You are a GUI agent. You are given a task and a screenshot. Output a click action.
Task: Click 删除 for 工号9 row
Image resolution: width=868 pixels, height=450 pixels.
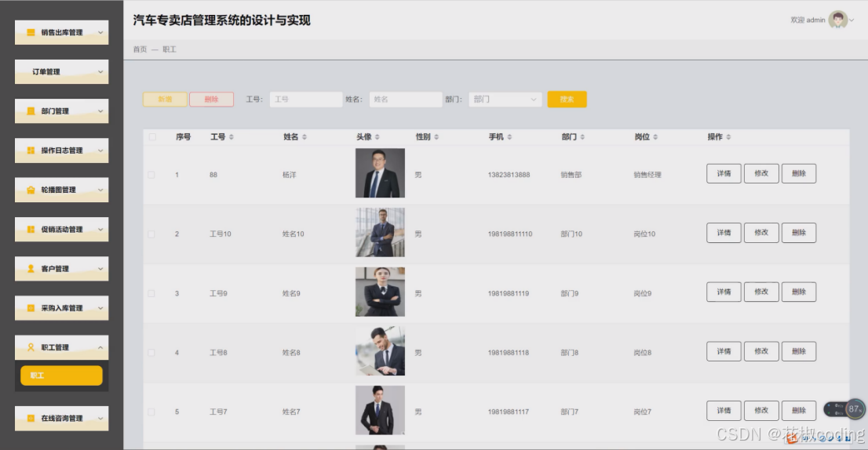[x=799, y=292]
